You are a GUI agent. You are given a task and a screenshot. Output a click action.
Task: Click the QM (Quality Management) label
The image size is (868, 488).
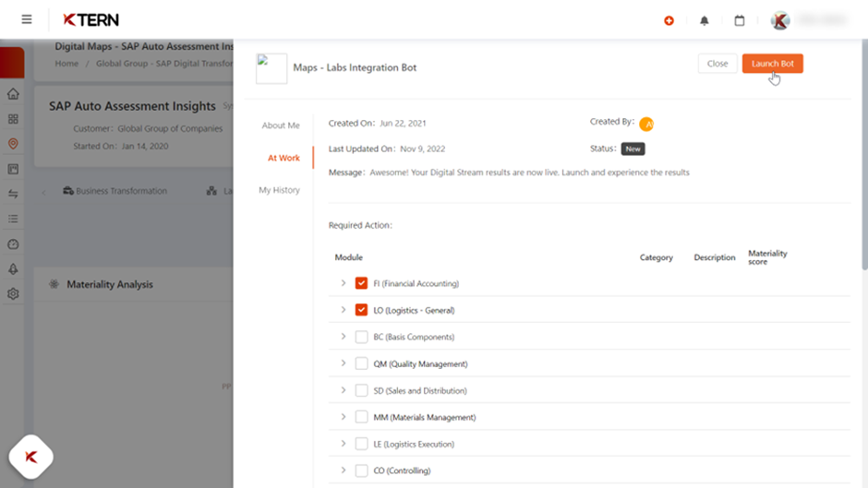pos(420,363)
